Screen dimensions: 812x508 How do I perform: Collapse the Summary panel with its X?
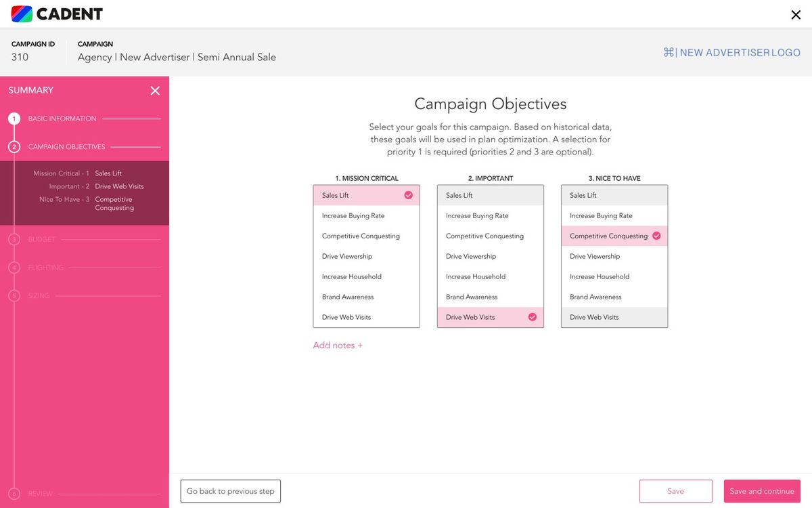tap(155, 90)
